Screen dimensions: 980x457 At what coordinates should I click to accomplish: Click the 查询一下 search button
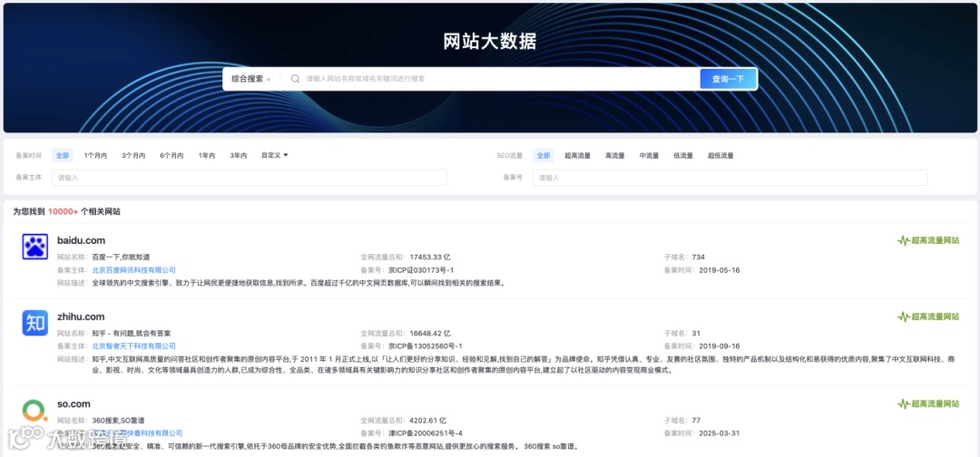(x=728, y=79)
